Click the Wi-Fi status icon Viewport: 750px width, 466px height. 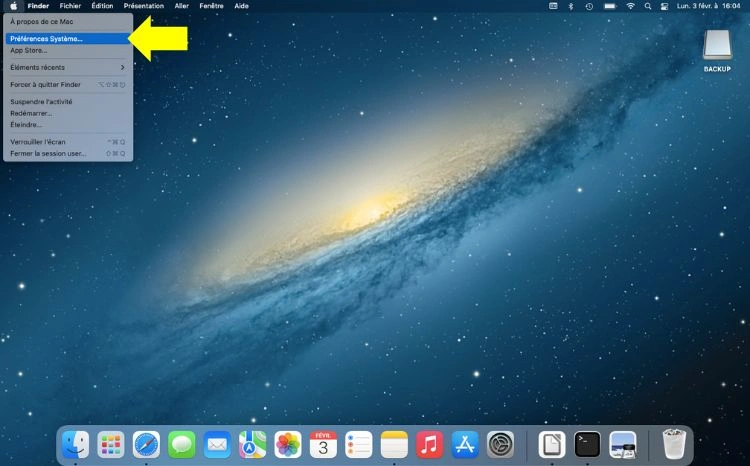(631, 6)
